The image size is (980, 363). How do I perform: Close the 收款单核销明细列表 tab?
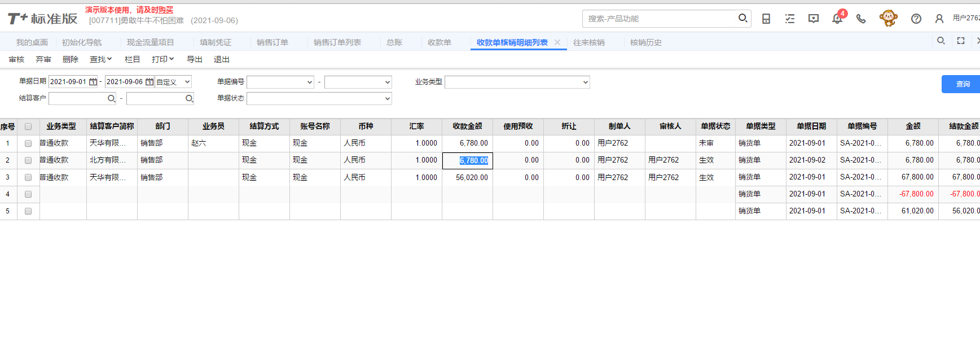pos(557,42)
